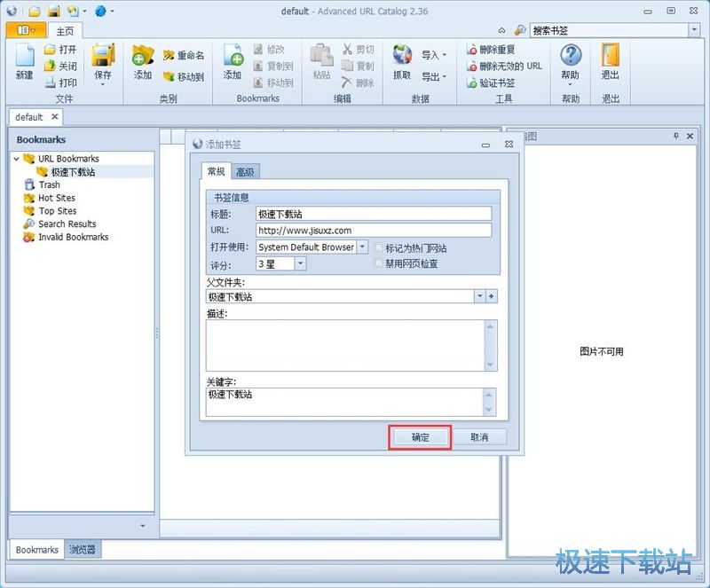Click in the 描述 description text area
This screenshot has height=588, width=710.
(345, 345)
